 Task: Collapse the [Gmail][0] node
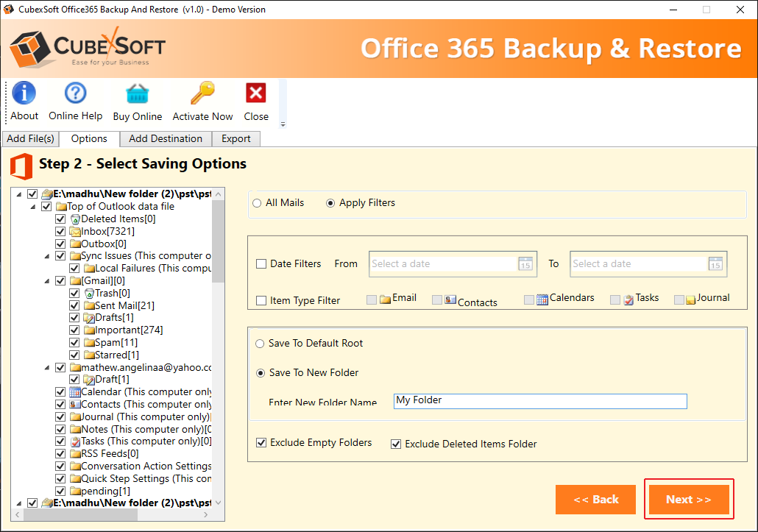(x=47, y=281)
